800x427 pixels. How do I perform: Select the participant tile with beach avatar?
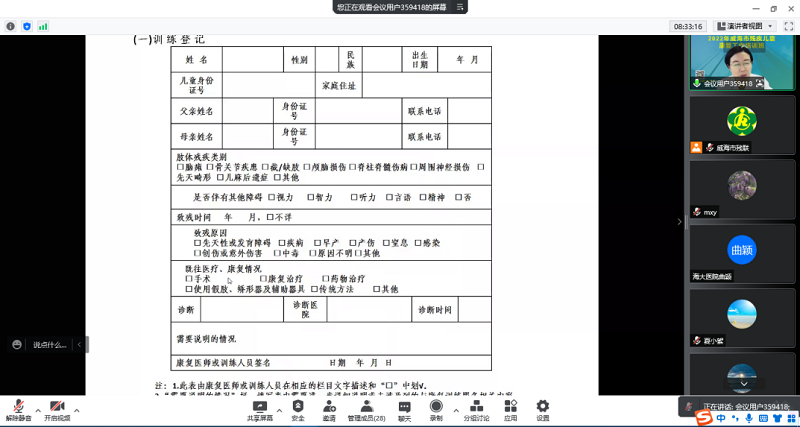point(742,318)
